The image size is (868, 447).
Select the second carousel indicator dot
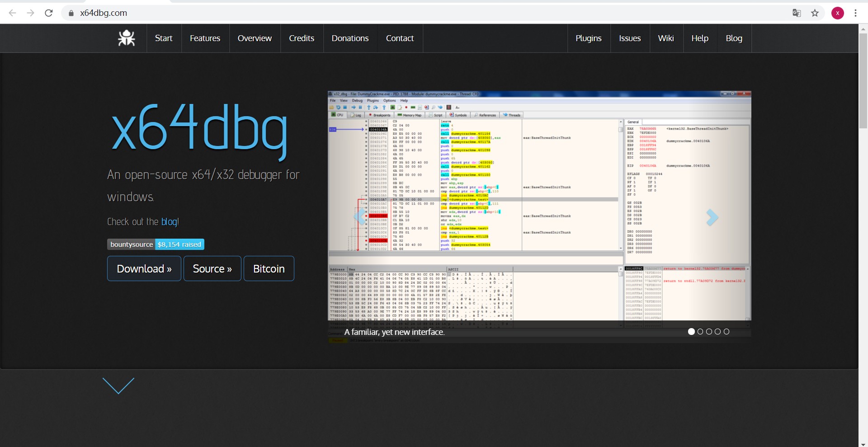point(700,332)
